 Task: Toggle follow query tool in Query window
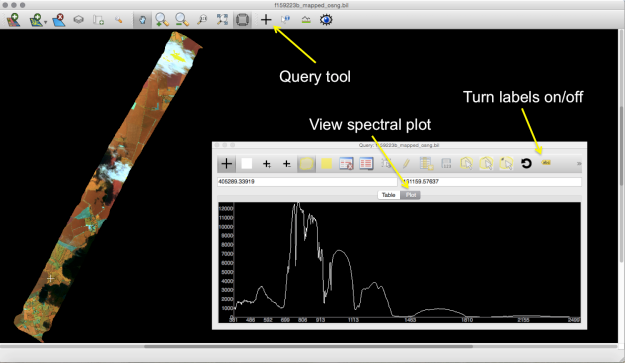226,163
